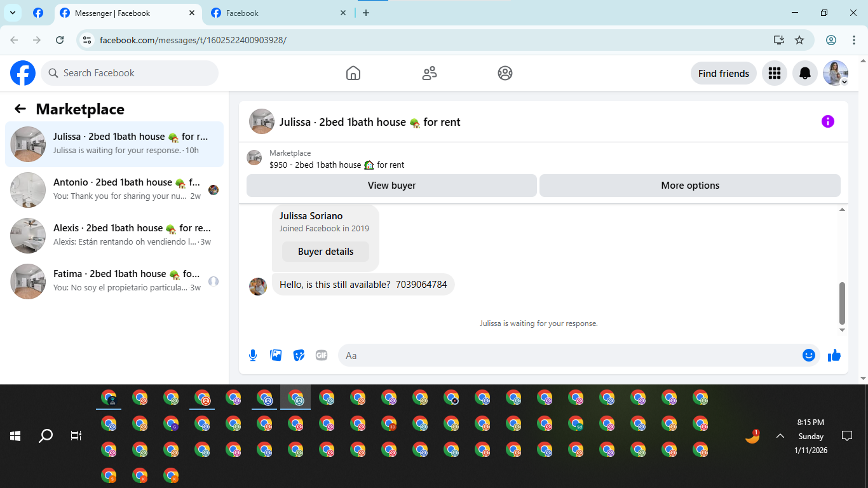
Task: Show hidden system tray icons
Action: [780, 436]
